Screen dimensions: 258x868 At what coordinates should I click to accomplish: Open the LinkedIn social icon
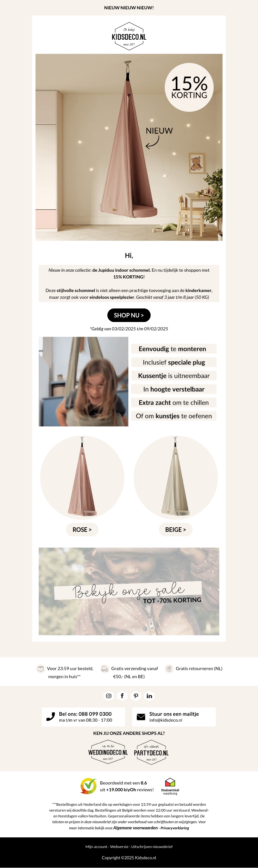[x=149, y=696]
